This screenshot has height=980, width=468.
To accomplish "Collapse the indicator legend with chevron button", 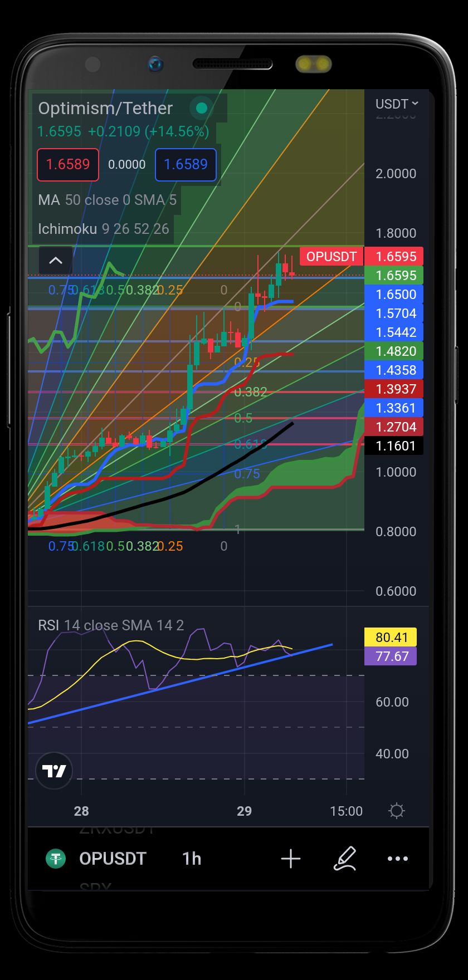I will [x=56, y=260].
